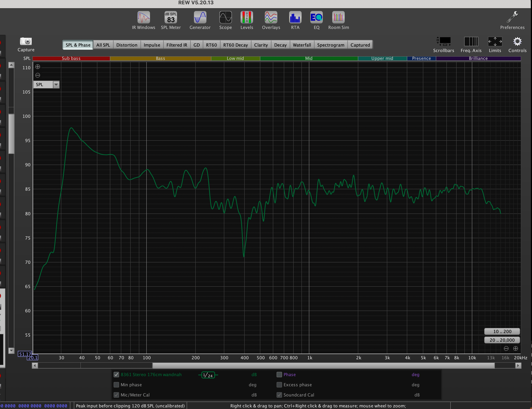Open the RTA analyzer
The width and height of the screenshot is (532, 409).
(x=295, y=18)
